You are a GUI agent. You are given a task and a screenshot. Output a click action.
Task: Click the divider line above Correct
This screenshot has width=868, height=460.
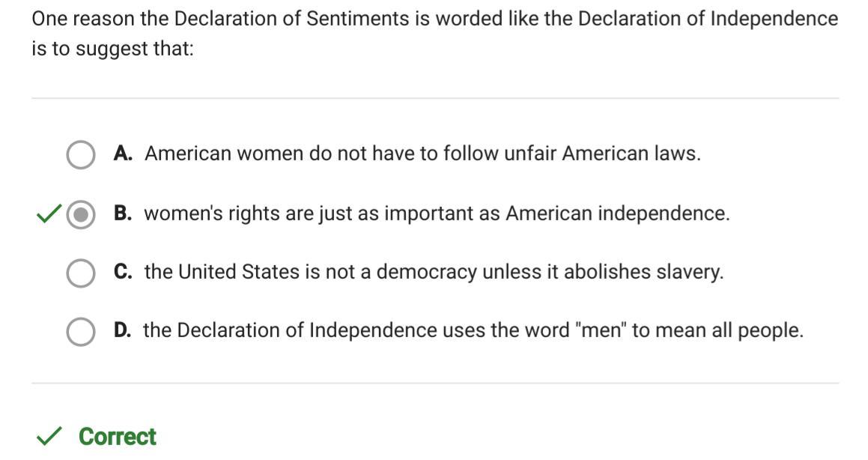pos(434,384)
